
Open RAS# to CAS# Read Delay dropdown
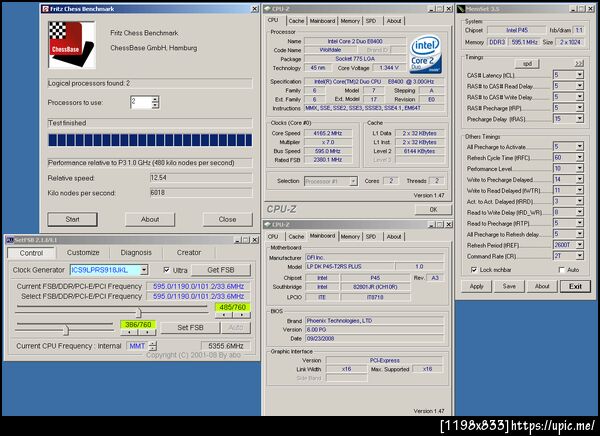click(580, 86)
